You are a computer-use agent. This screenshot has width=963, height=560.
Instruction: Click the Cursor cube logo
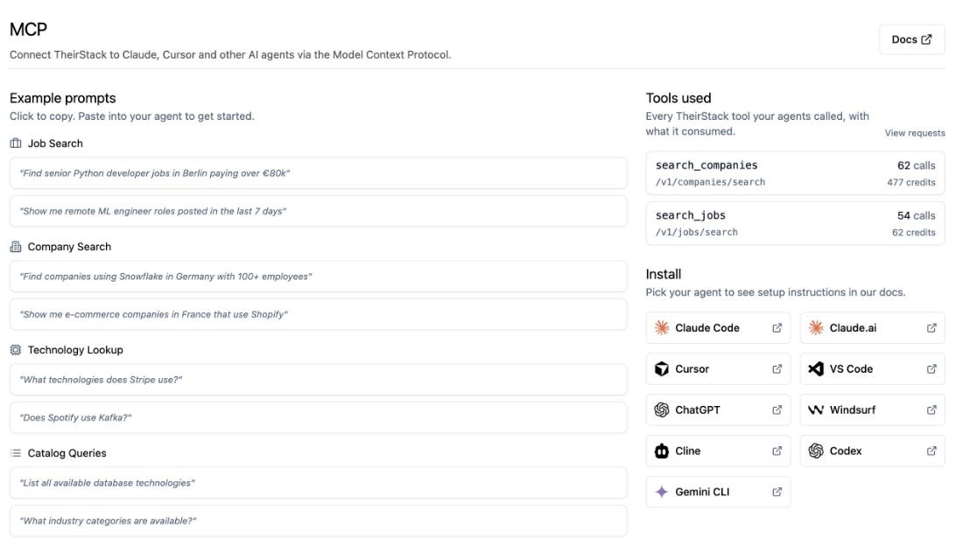(x=662, y=369)
